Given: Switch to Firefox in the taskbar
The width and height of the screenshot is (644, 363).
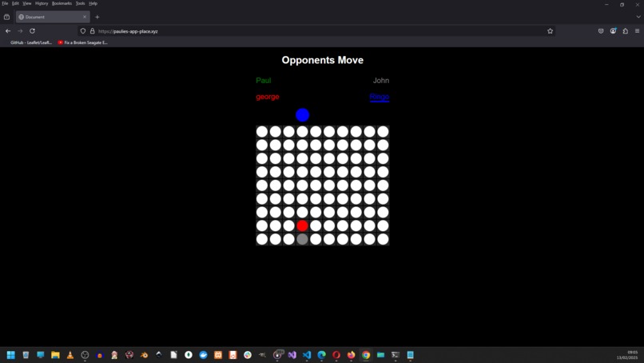Looking at the screenshot, I should [x=351, y=355].
